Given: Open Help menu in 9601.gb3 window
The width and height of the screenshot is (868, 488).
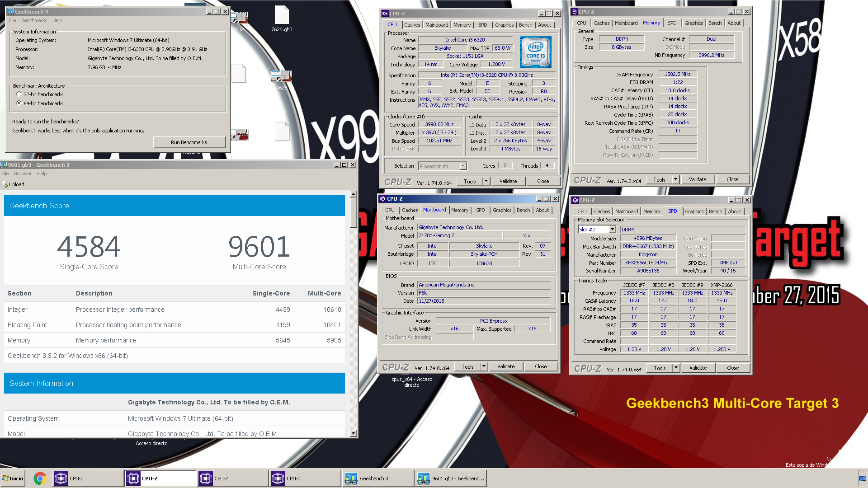Looking at the screenshot, I should pos(42,174).
